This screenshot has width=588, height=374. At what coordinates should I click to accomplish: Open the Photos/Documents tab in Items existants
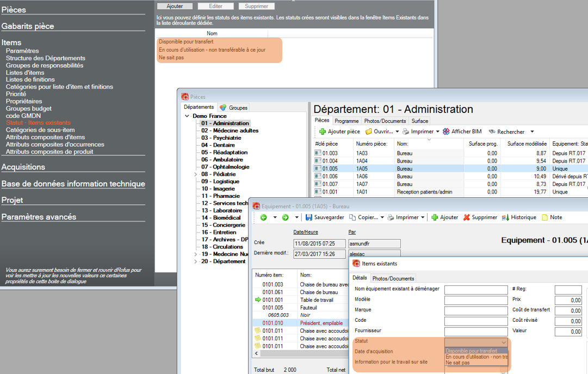coord(393,278)
